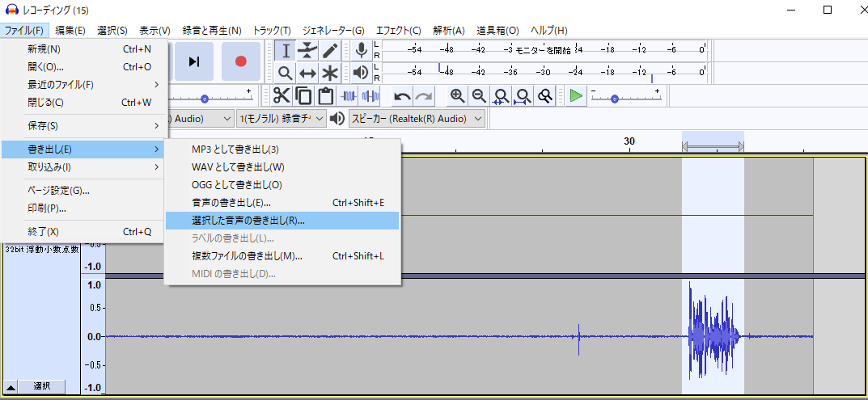Choose ページ設定(G)... menu item

pos(84,191)
